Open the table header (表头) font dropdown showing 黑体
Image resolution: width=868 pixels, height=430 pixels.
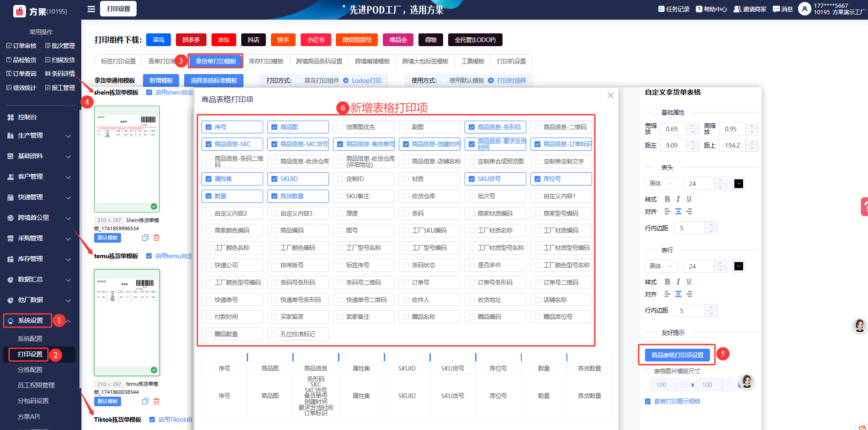[x=661, y=183]
